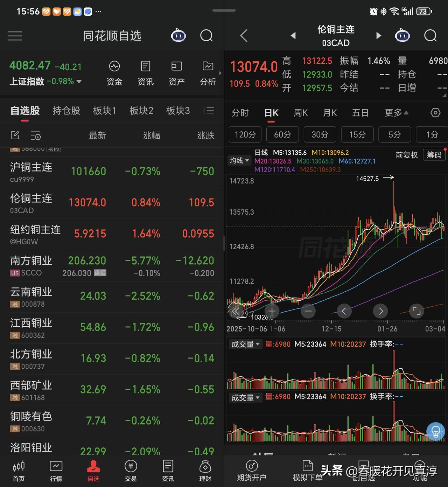Viewport: 448px width, 487px height.
Task: Tap the drag handle pill above the split screens
Action: click(x=224, y=11)
